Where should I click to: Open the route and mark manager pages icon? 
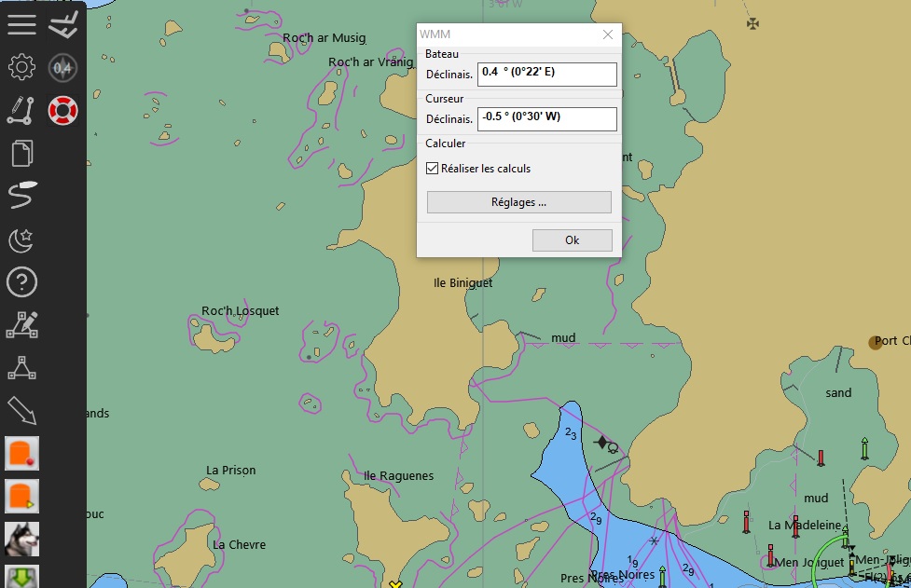coord(21,153)
